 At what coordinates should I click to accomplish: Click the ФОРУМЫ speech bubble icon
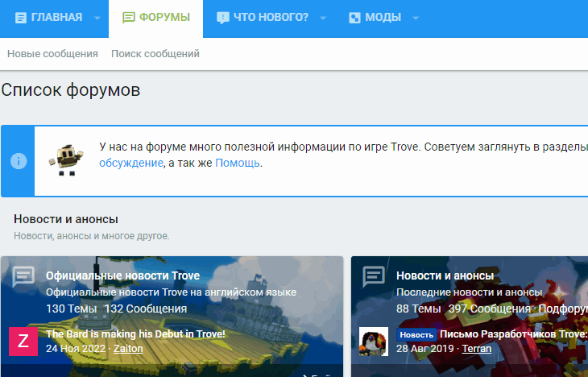pos(129,18)
